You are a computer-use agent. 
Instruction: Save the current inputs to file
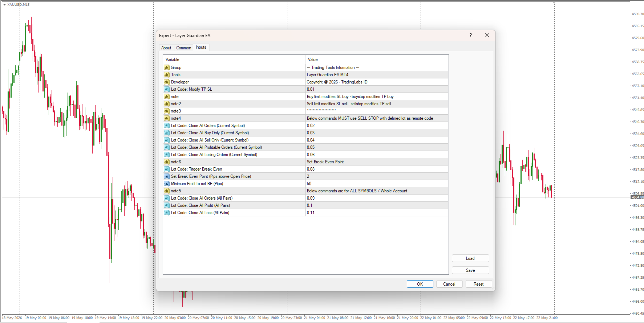coord(470,270)
